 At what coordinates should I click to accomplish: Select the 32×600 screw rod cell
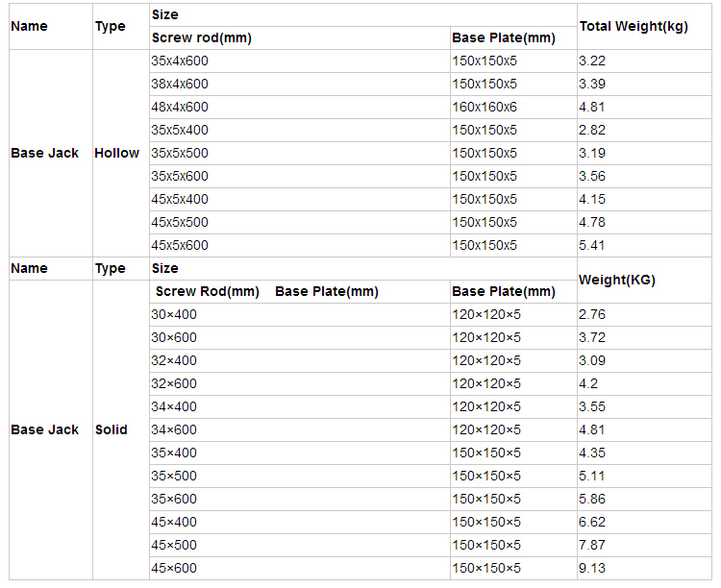(174, 383)
